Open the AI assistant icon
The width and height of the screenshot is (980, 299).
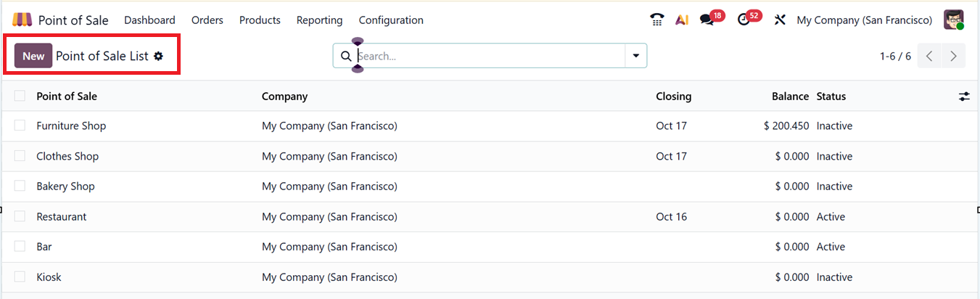click(681, 20)
